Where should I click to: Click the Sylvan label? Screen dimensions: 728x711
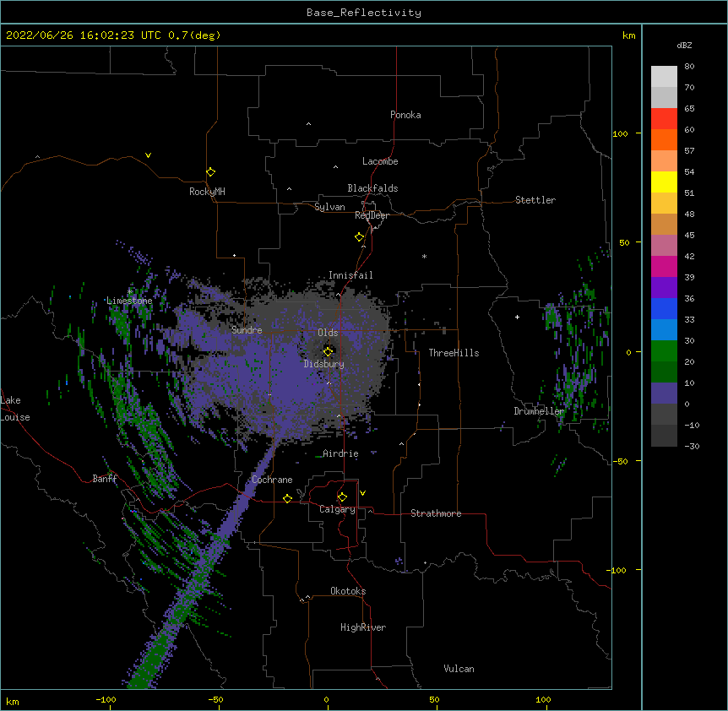click(x=329, y=207)
